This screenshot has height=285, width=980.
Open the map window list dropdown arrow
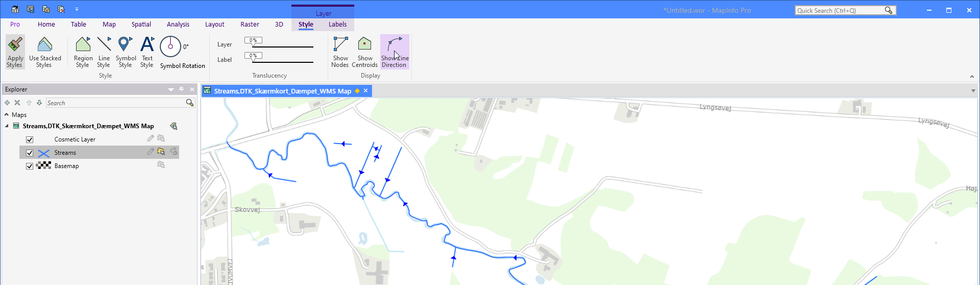(973, 91)
